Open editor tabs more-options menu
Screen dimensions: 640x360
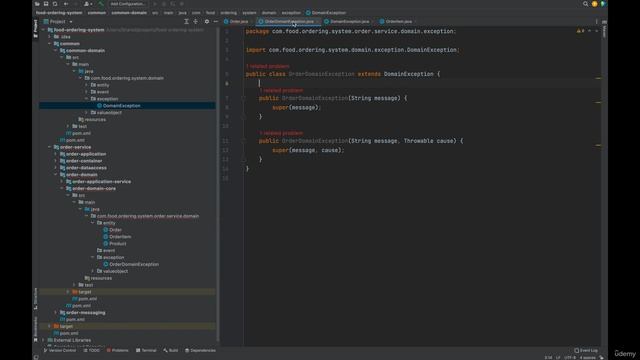[x=596, y=22]
